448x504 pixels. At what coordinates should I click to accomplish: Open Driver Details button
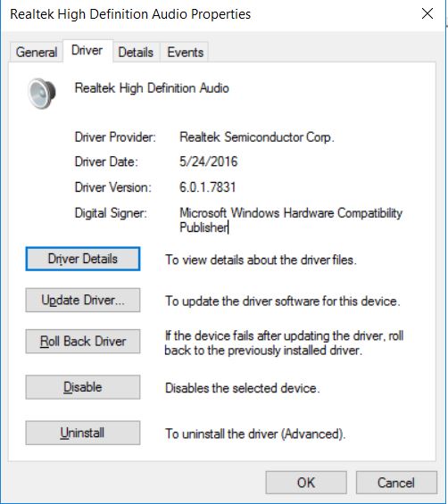[x=83, y=259]
